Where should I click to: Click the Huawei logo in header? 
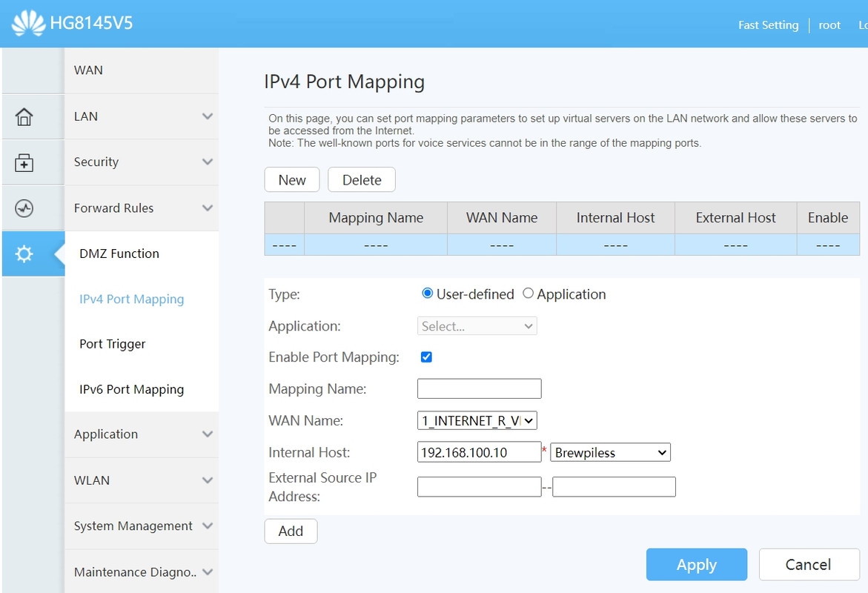click(x=28, y=23)
